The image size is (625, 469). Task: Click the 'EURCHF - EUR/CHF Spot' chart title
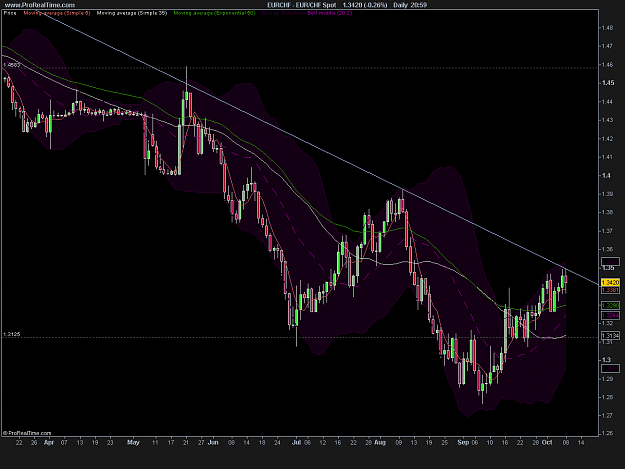[302, 5]
